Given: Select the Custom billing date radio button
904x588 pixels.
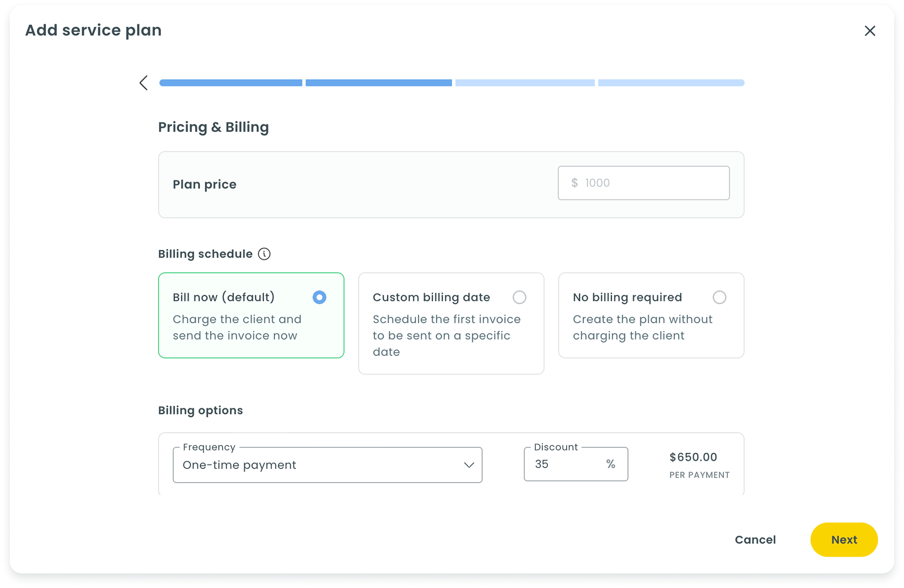Looking at the screenshot, I should coord(519,297).
